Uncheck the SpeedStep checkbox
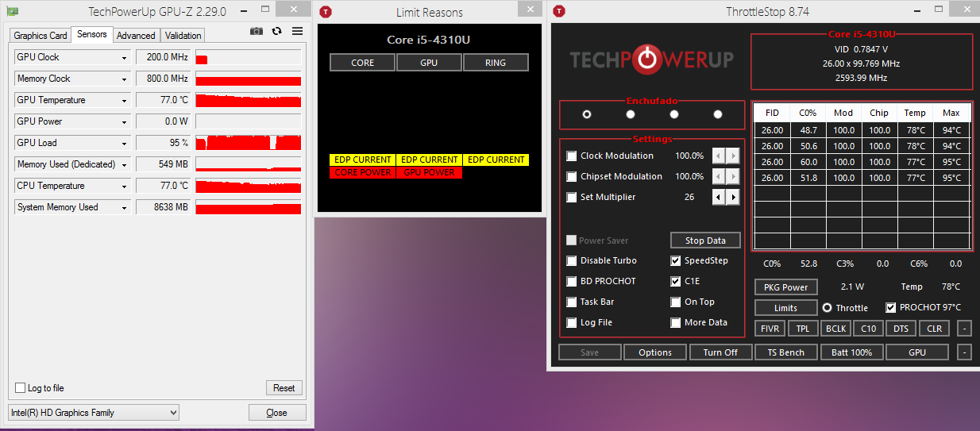Image resolution: width=980 pixels, height=431 pixels. point(676,260)
